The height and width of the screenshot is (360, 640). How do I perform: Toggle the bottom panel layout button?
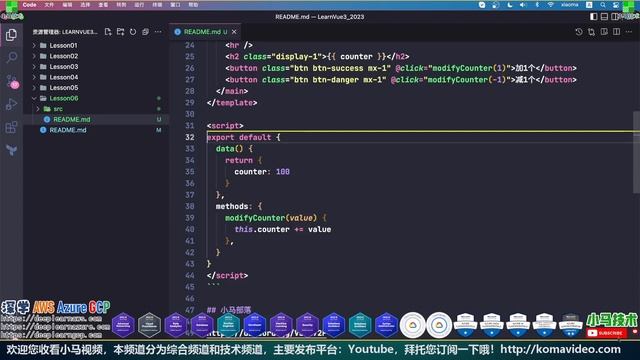tap(604, 17)
